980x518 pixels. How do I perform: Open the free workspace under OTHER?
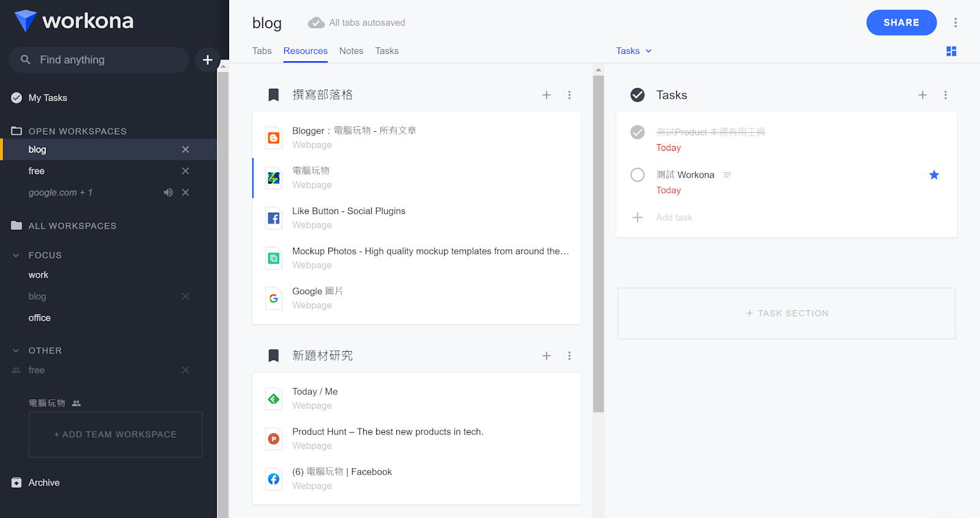tap(37, 370)
